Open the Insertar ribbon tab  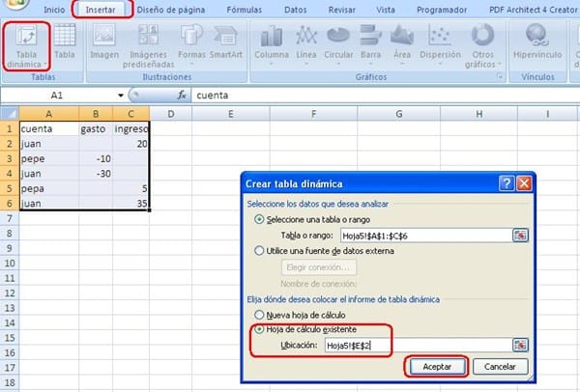(101, 10)
